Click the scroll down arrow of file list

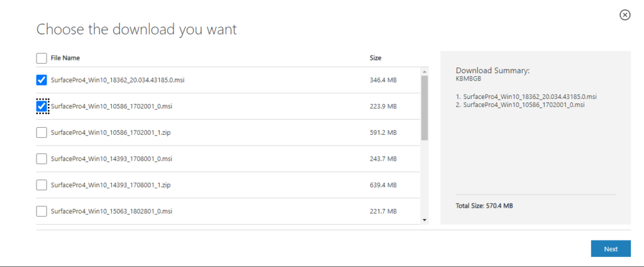[425, 220]
